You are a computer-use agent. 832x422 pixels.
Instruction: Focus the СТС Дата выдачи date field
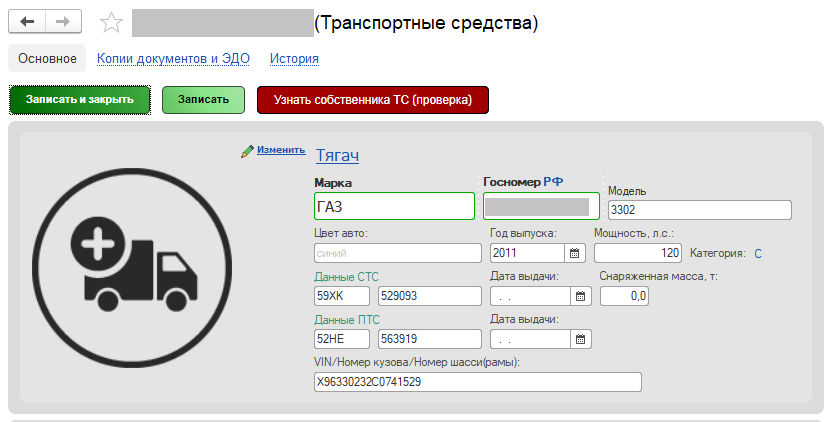tap(531, 296)
